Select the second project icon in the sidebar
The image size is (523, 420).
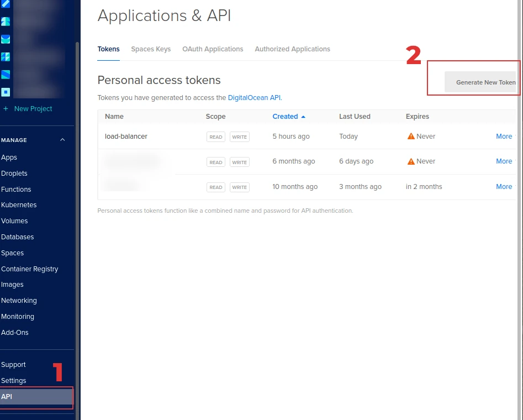[7, 21]
